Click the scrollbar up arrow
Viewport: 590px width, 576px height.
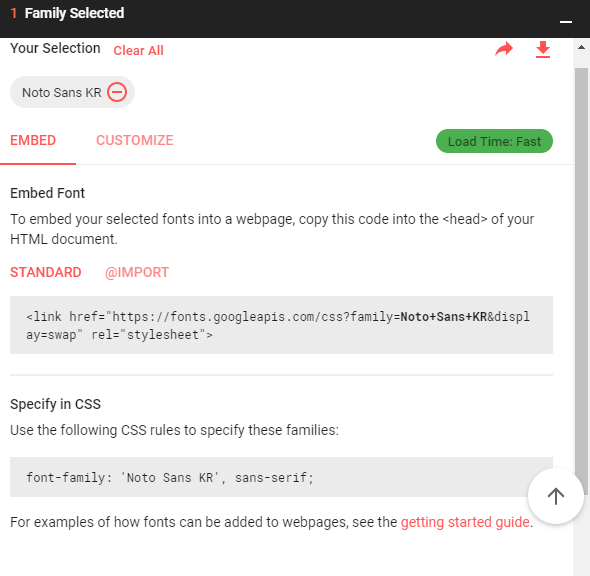coord(581,47)
